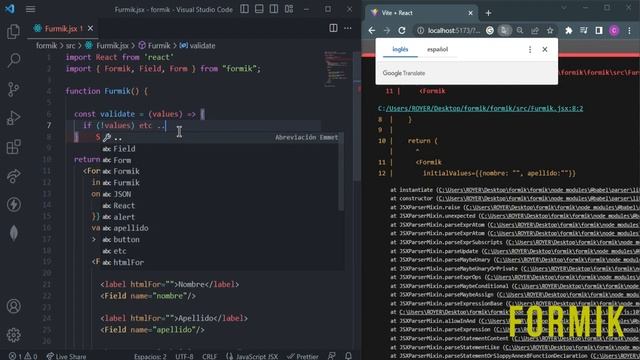Open a new tab in the browser
The height and width of the screenshot is (360, 640).
tap(488, 13)
